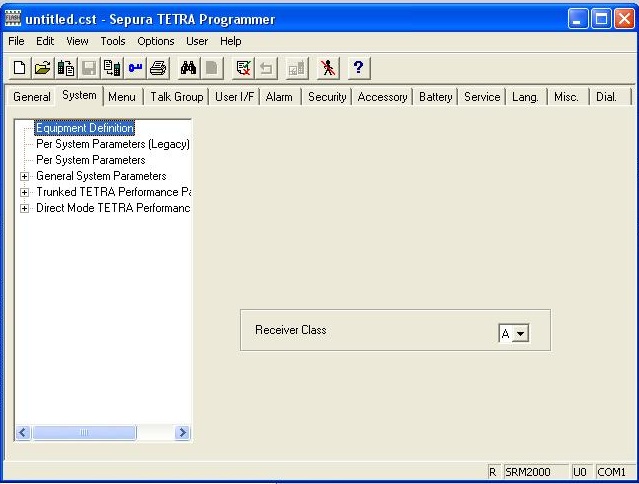Open the Service tab

(482, 97)
